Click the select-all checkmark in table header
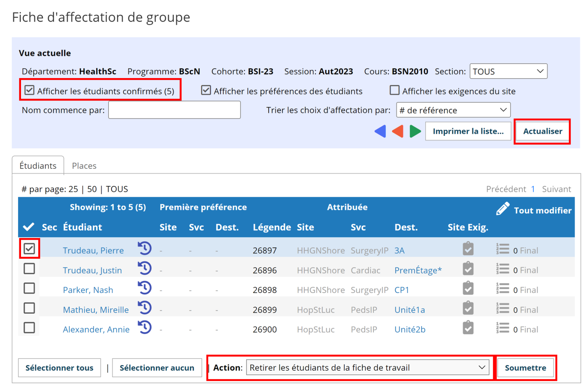The width and height of the screenshot is (588, 392). coord(29,227)
